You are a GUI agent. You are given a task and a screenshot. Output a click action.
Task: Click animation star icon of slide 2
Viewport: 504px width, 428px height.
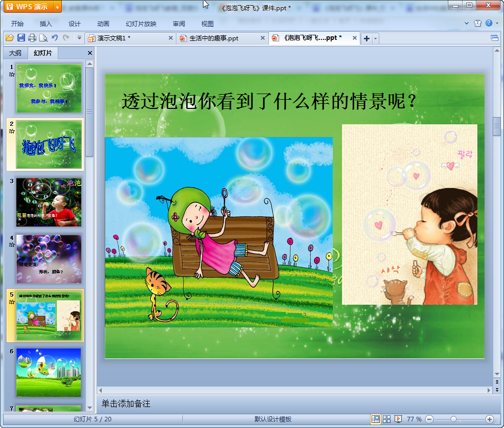pos(12,131)
